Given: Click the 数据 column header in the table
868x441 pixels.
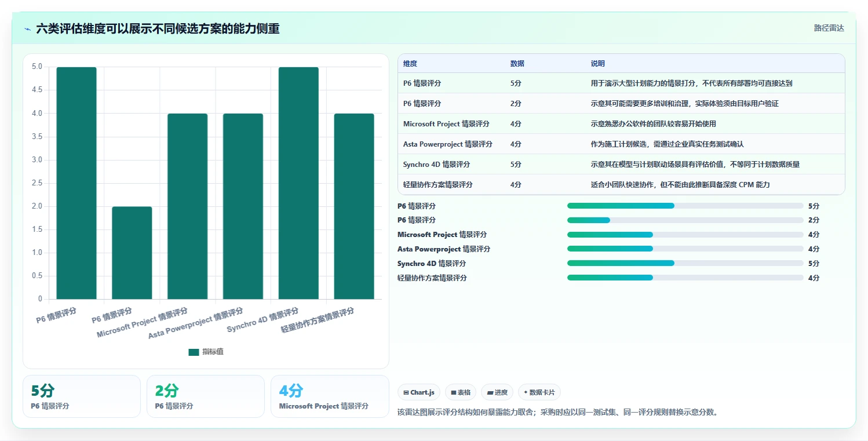Looking at the screenshot, I should pyautogui.click(x=517, y=64).
